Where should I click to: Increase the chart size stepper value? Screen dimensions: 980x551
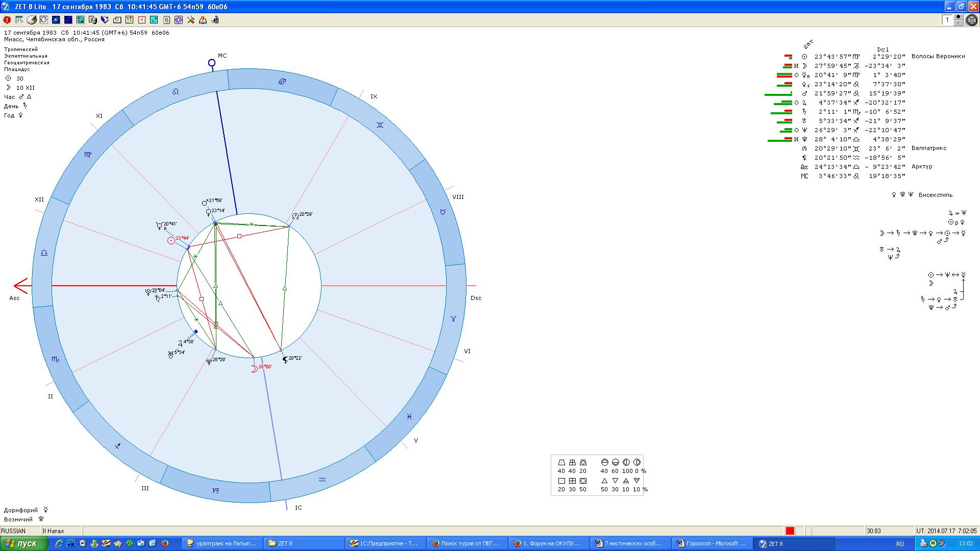tap(958, 17)
